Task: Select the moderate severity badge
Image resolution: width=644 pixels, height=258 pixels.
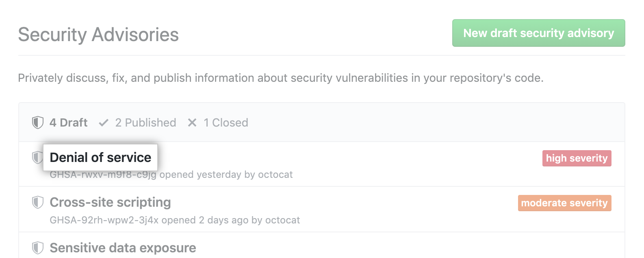Action: click(564, 203)
